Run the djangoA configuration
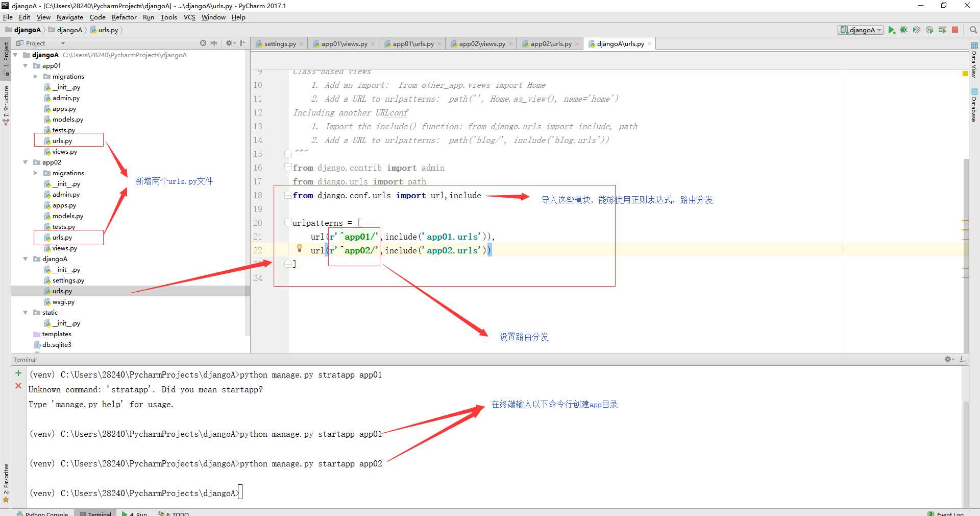Image resolution: width=980 pixels, height=516 pixels. tap(891, 30)
